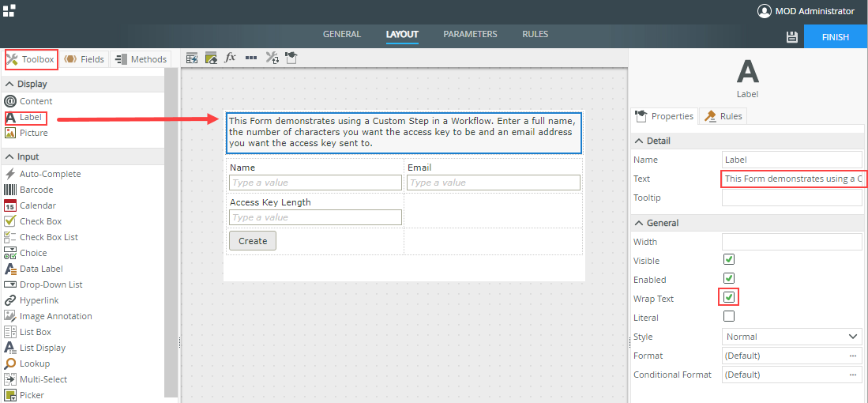
Task: Click the Tooltip input field
Action: pyautogui.click(x=791, y=198)
